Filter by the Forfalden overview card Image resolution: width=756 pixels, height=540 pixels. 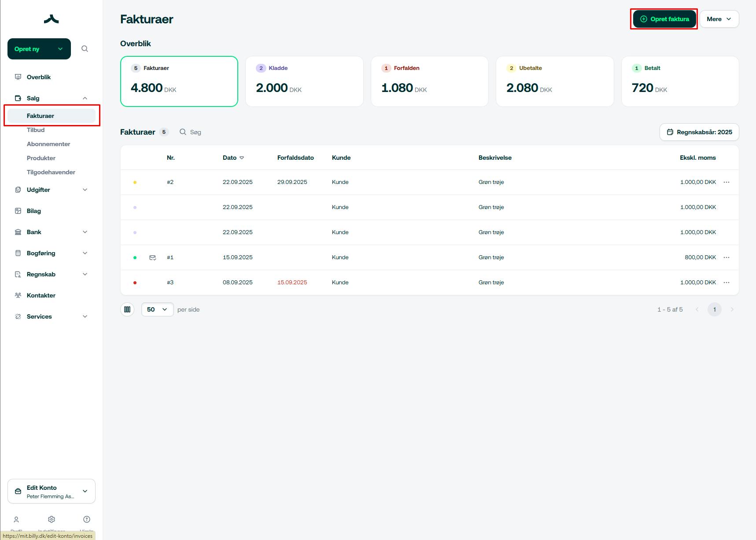click(429, 81)
